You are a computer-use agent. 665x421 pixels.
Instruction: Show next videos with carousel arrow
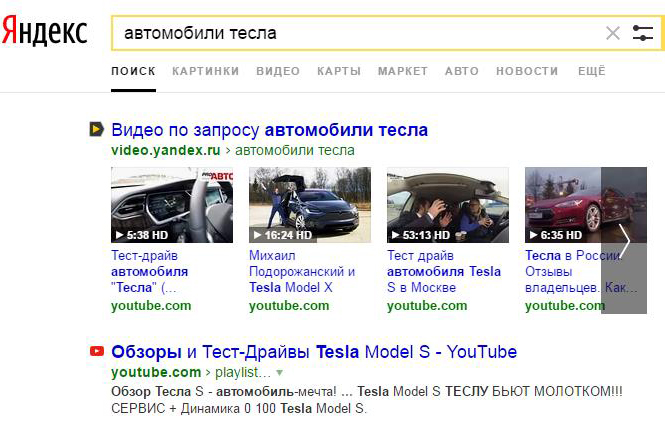point(624,240)
